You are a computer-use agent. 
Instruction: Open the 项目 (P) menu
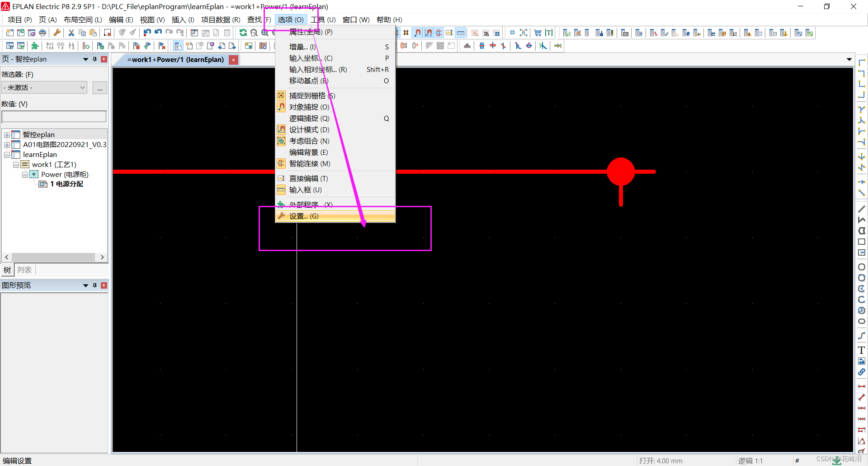click(x=19, y=19)
